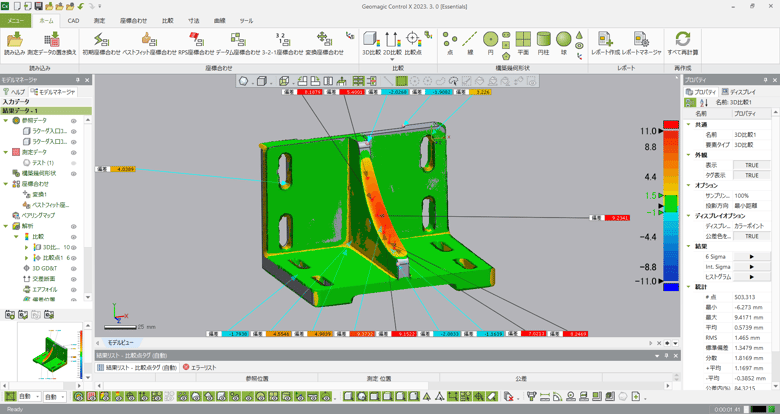Open ヒストグラム histogram button
The image size is (780, 414).
pos(752,277)
